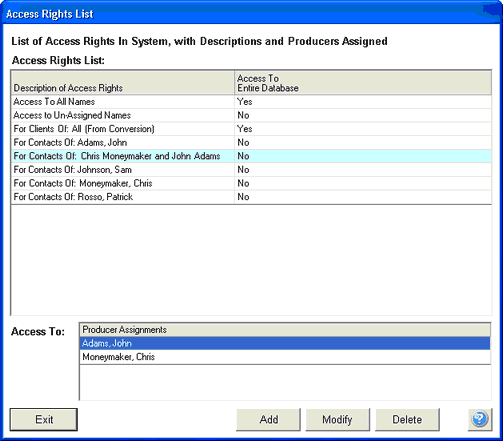Select Chris Moneymaker and John Adams row
Viewport: 503px width, 441px height.
[x=251, y=156]
